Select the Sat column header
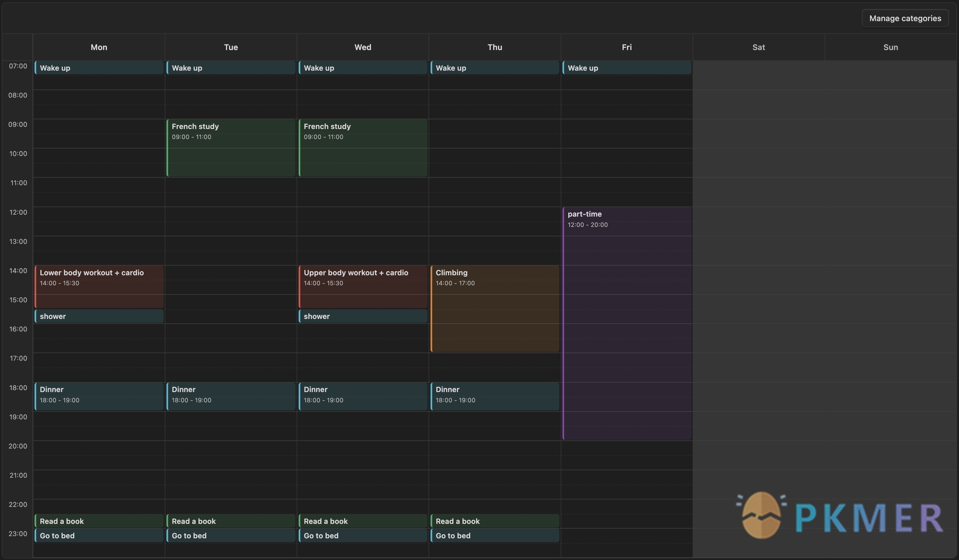The height and width of the screenshot is (560, 959). click(x=758, y=47)
